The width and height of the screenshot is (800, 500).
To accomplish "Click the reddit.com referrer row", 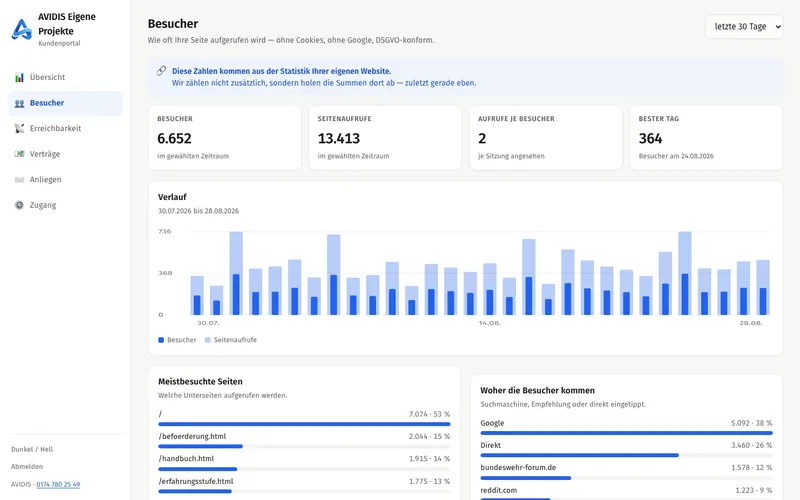I will pos(626,493).
